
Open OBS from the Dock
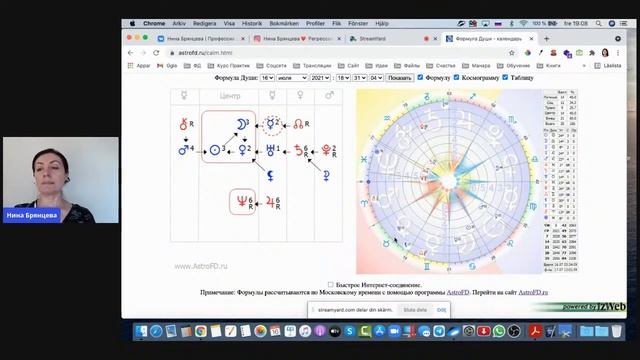[514, 331]
